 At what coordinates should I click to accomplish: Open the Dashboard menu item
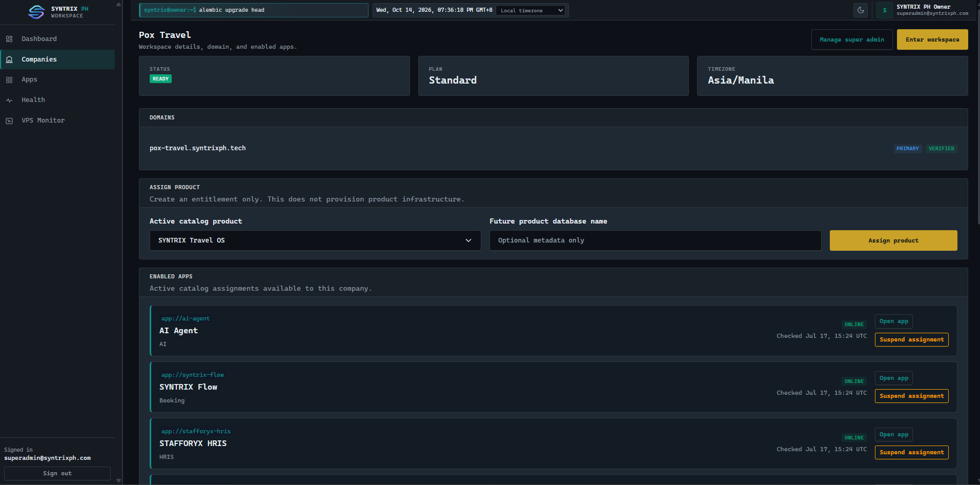coord(57,39)
